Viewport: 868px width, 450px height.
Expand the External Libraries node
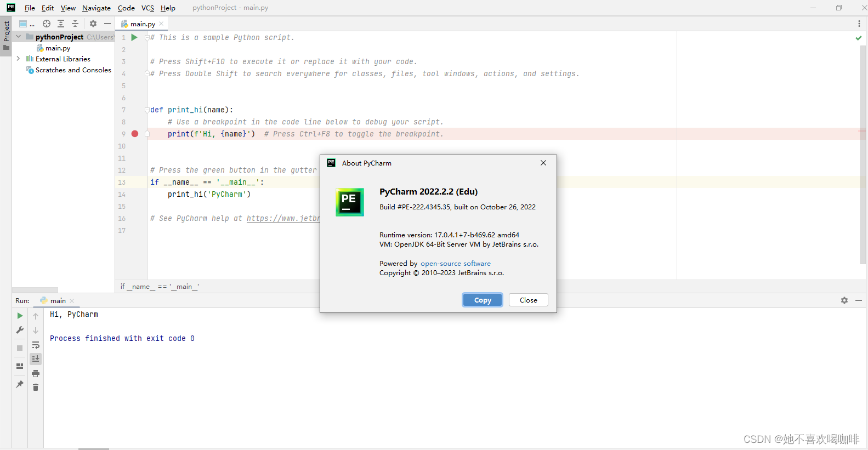18,59
